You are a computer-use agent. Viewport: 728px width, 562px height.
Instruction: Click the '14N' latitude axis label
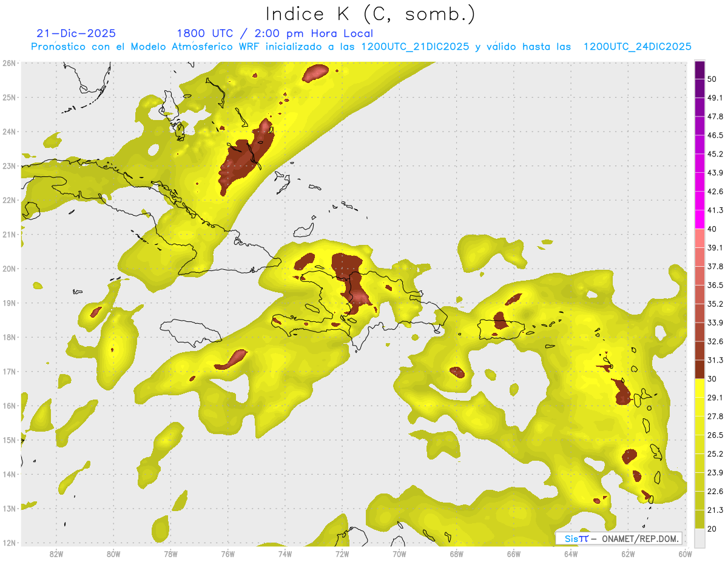[9, 474]
